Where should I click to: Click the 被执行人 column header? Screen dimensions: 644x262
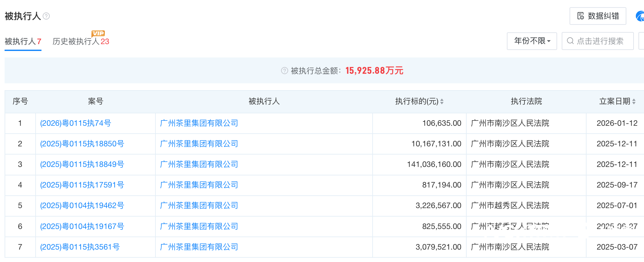(264, 101)
